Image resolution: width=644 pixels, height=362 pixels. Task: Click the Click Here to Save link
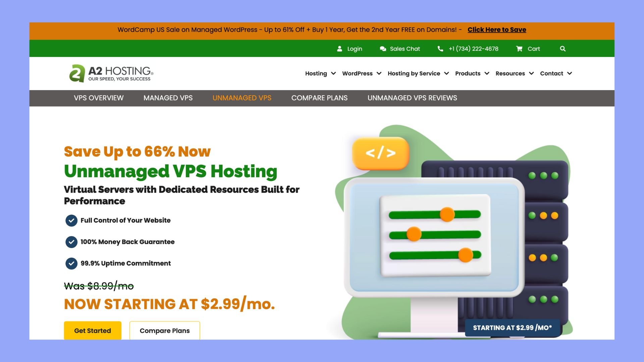(x=496, y=29)
